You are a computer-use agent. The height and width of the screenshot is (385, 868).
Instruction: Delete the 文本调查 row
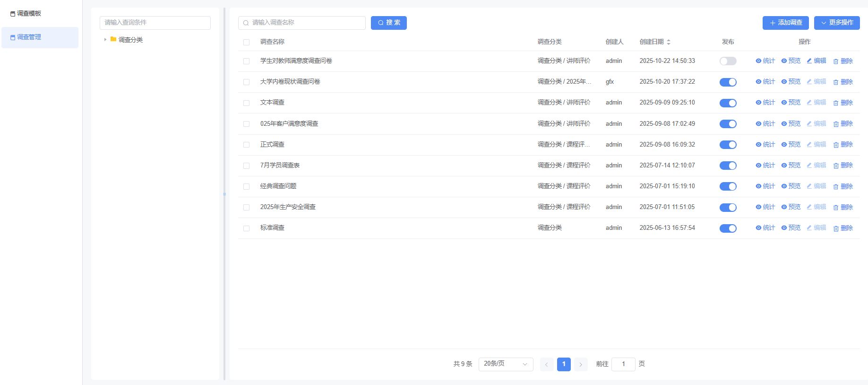pos(843,103)
